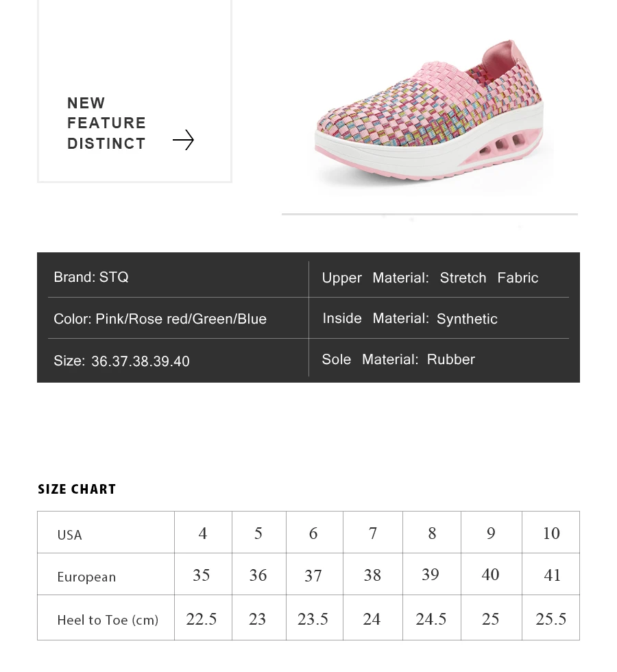Click European size 35 cell

pyautogui.click(x=203, y=574)
